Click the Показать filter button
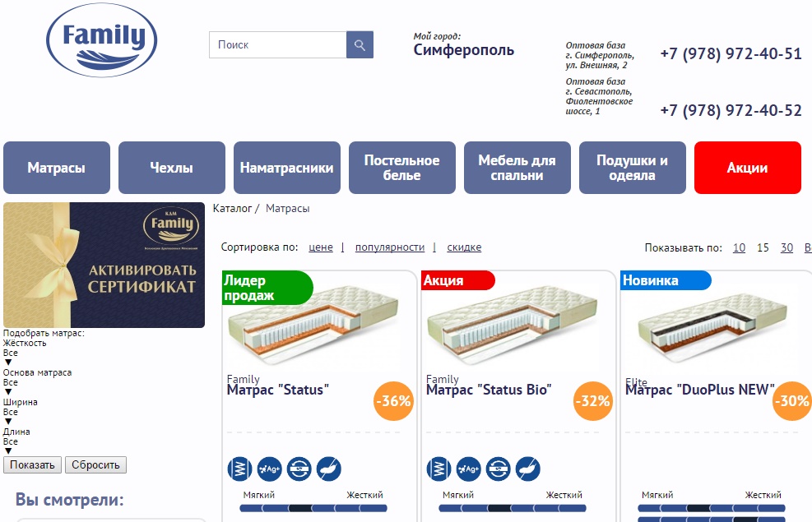This screenshot has height=522, width=812. click(x=32, y=464)
